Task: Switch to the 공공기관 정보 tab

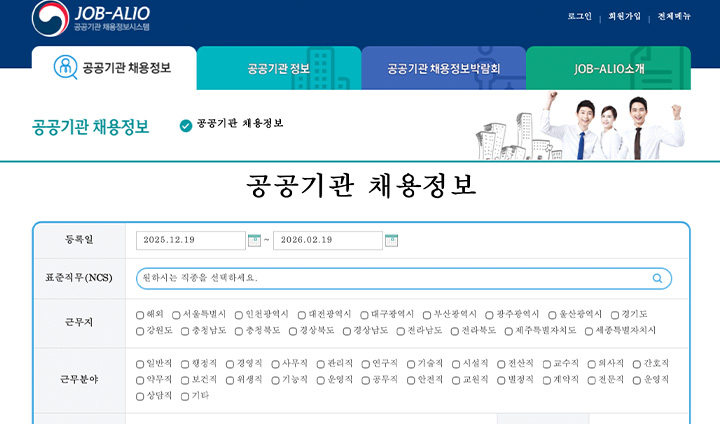Action: [x=279, y=68]
